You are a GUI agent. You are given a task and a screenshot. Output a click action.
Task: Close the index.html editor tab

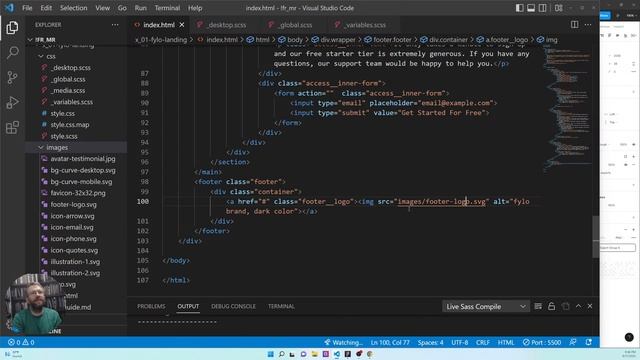point(182,25)
